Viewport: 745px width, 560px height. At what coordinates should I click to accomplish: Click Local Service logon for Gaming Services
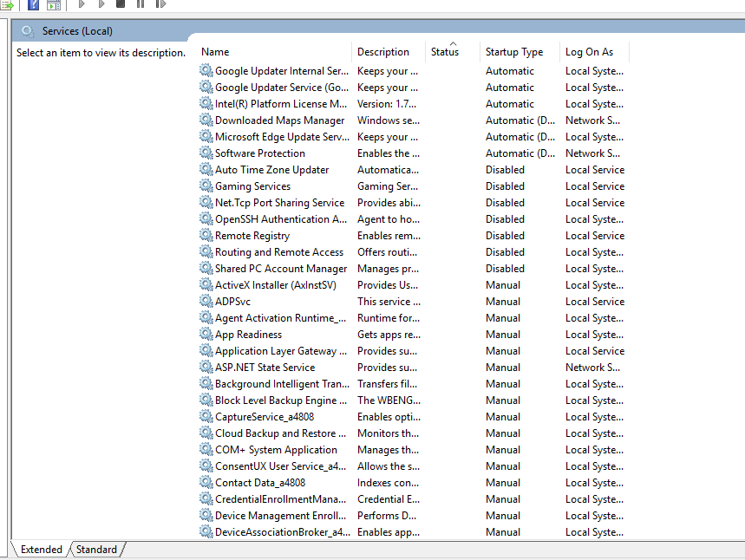tap(595, 186)
